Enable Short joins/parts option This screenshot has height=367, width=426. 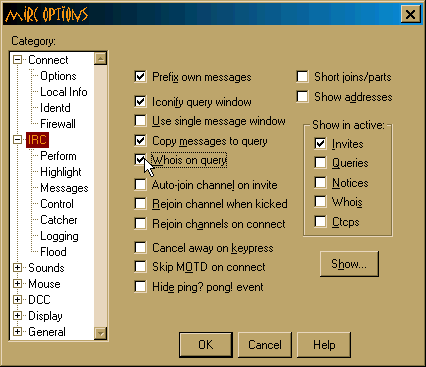[302, 77]
